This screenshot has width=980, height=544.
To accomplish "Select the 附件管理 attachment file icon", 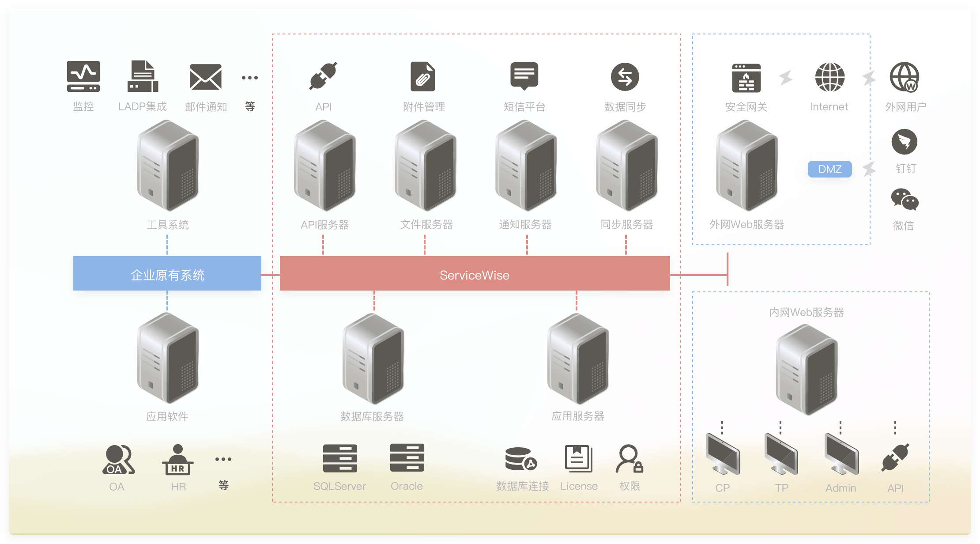I will pyautogui.click(x=423, y=76).
